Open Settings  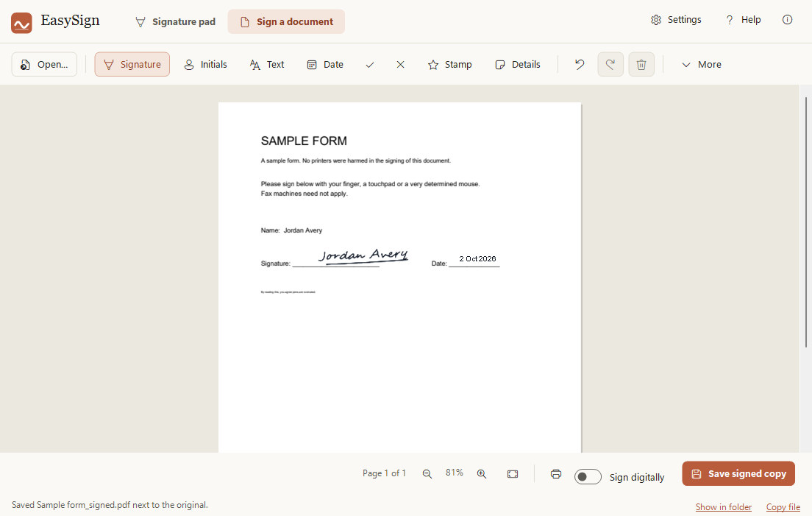(x=677, y=20)
